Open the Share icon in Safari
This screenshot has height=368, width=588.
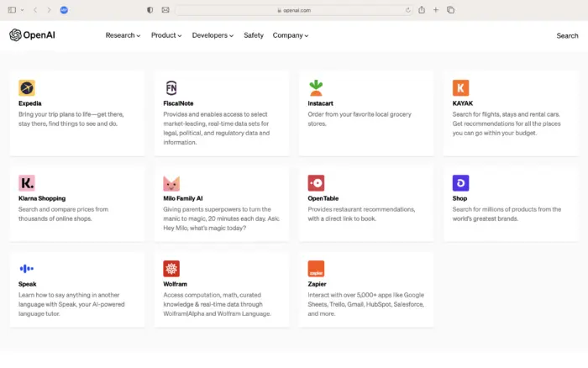(422, 10)
